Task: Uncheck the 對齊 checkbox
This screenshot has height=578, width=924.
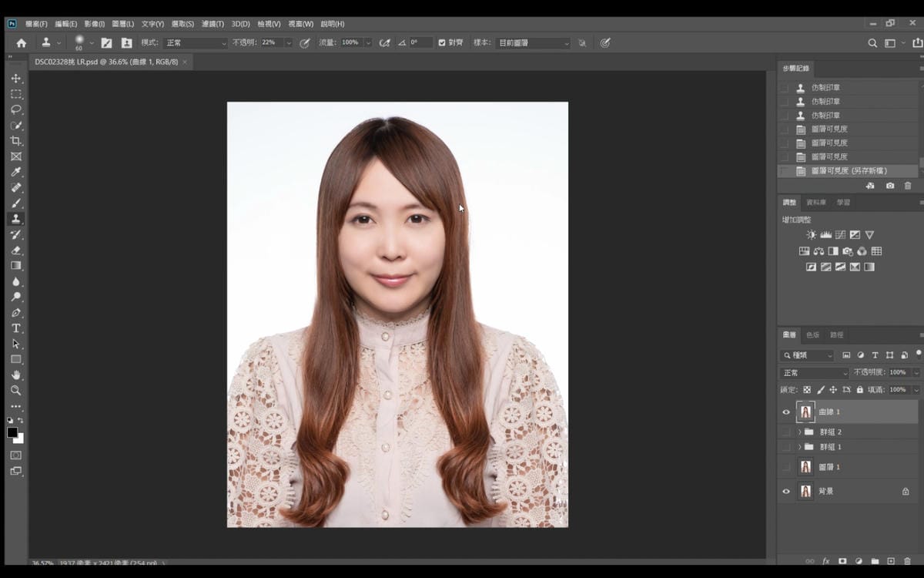Action: tap(442, 42)
